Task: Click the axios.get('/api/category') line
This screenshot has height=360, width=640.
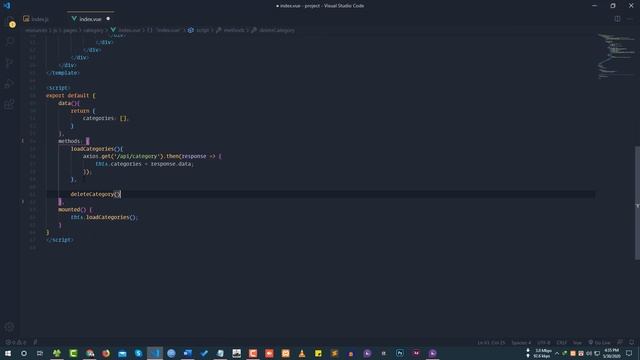Action: tap(152, 156)
